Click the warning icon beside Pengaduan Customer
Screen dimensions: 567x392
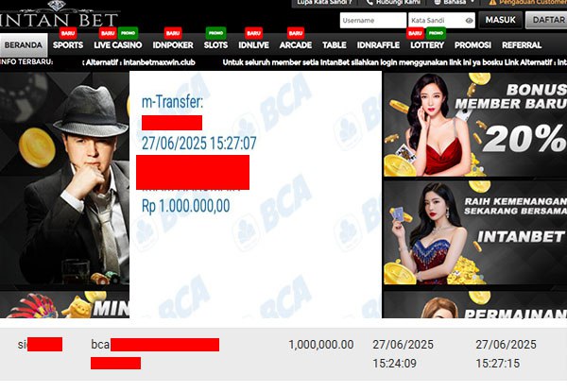492,3
